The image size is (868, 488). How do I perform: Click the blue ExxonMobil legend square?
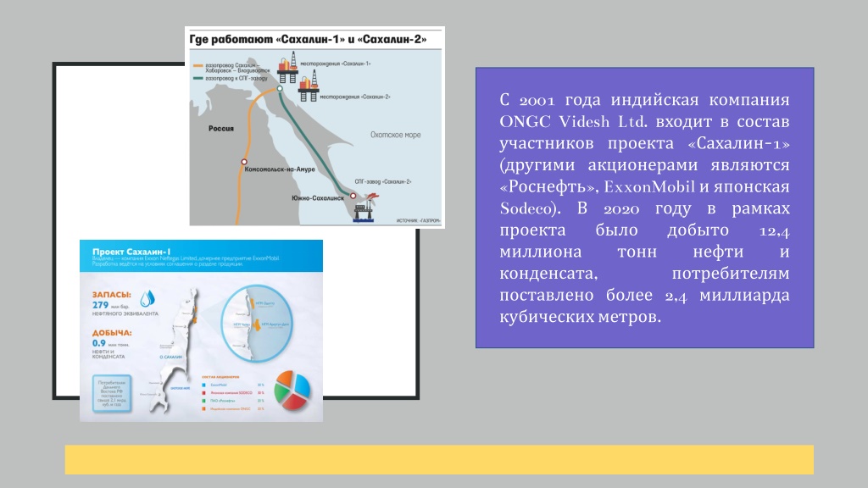203,385
